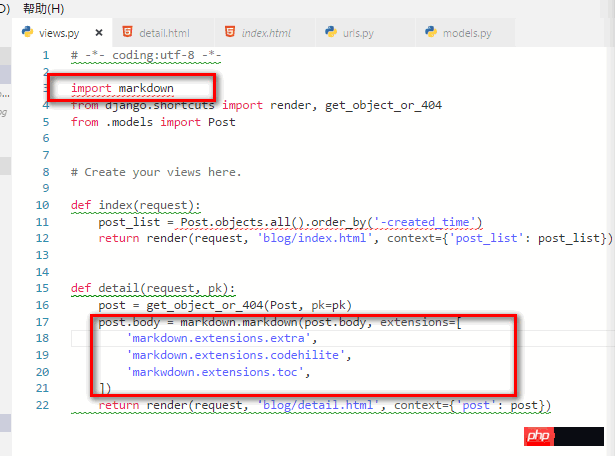Click the 'markdown.extensions.extra' string
615x456 pixels.
(x=218, y=338)
